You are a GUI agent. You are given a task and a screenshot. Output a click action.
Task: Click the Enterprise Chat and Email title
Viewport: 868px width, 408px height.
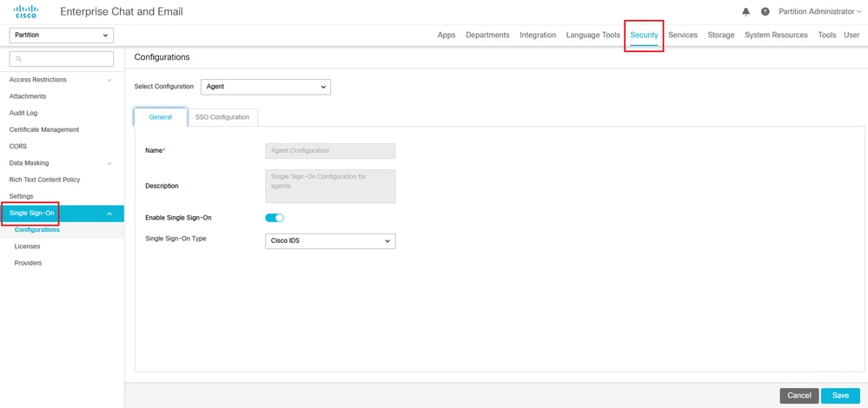pos(122,11)
